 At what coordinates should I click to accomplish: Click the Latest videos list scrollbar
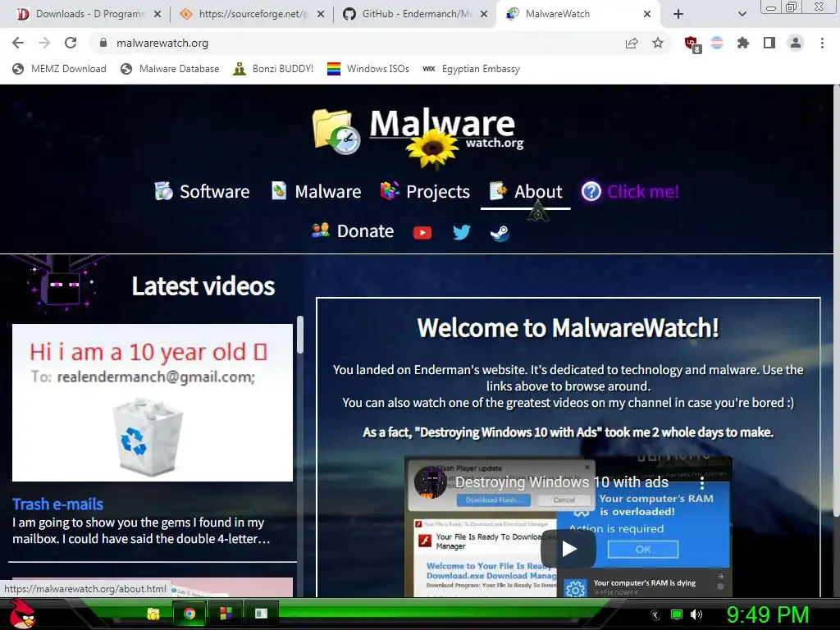300,335
